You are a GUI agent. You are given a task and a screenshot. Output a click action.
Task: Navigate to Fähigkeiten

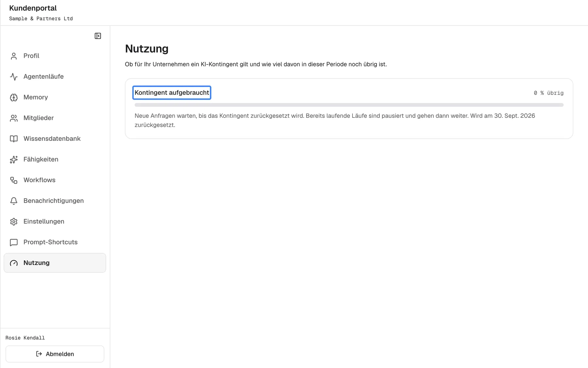(55, 159)
